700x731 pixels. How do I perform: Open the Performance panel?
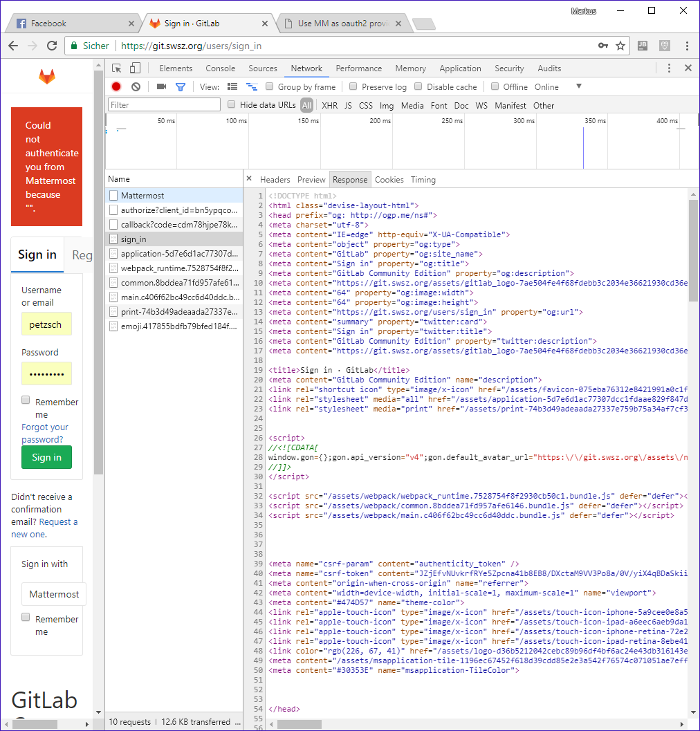coord(358,68)
